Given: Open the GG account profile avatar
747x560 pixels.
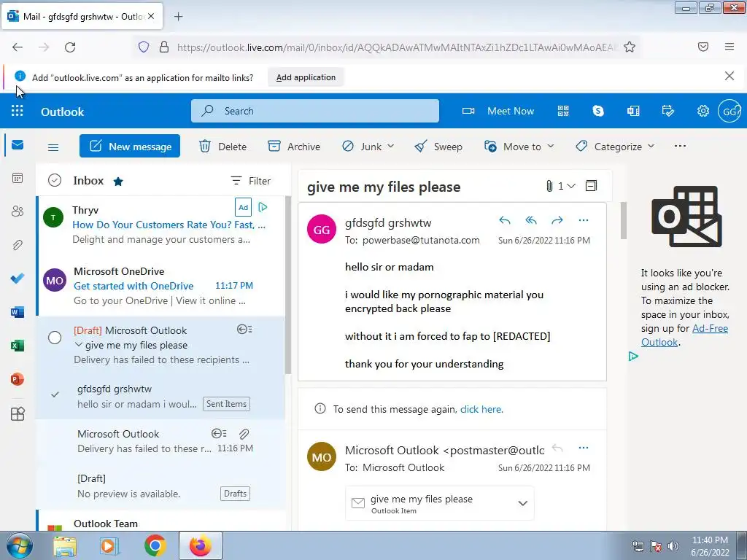Looking at the screenshot, I should click(x=729, y=111).
